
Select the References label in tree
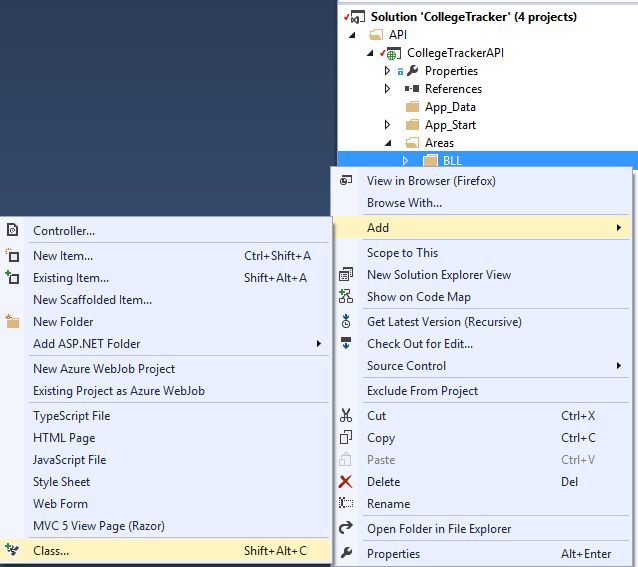(453, 89)
